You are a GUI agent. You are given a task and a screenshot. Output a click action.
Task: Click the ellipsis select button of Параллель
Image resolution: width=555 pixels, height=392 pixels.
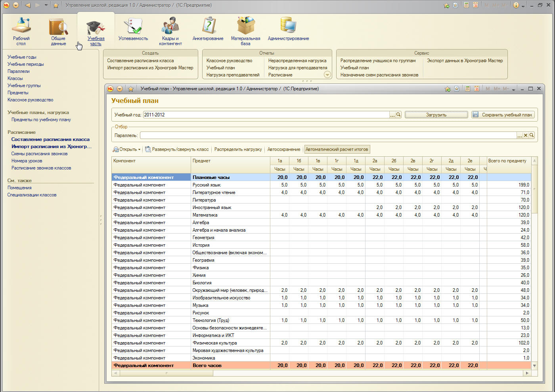coord(519,135)
